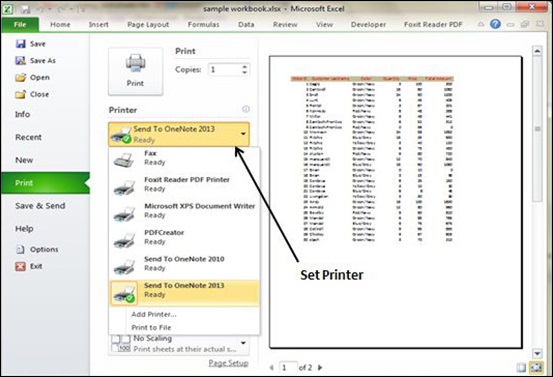Click the Fax printer icon
The height and width of the screenshot is (377, 553).
124,159
